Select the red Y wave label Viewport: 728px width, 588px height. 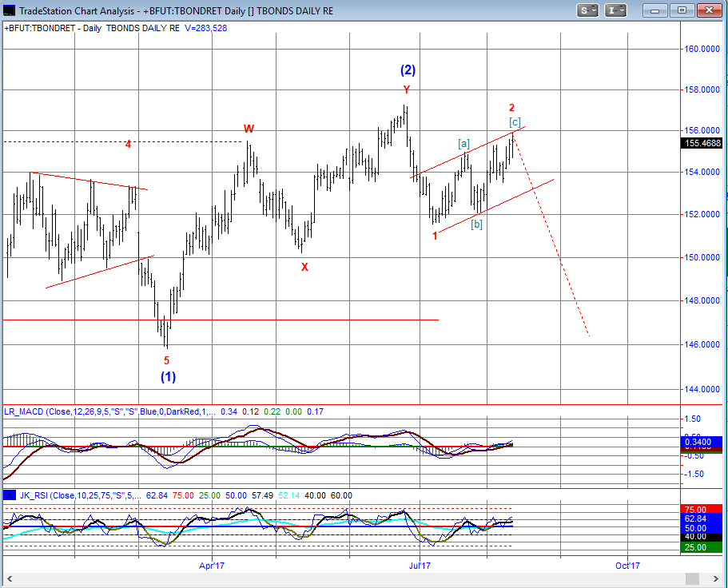tap(407, 89)
